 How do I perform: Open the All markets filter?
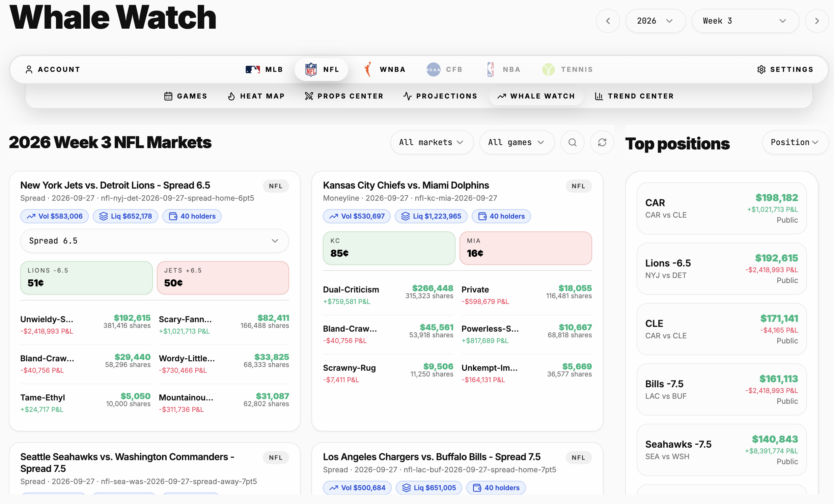(x=432, y=142)
